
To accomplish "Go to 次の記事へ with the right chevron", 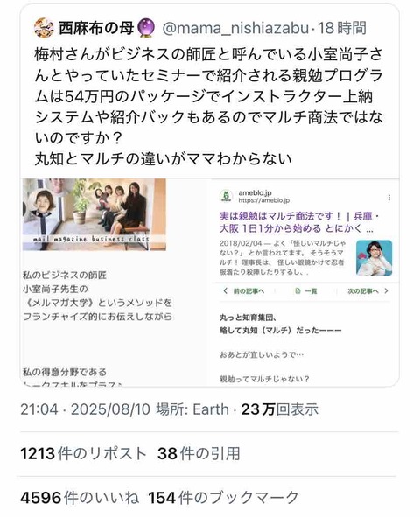I will tap(367, 290).
